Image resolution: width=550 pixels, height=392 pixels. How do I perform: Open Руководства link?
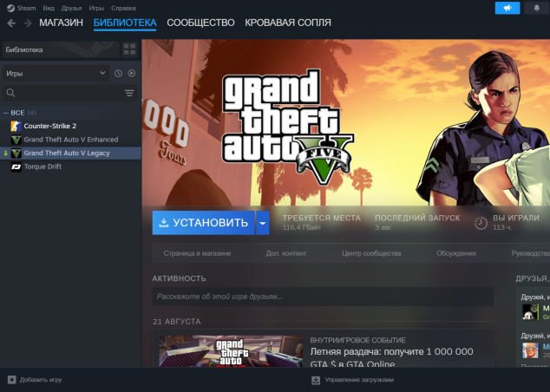tap(530, 253)
